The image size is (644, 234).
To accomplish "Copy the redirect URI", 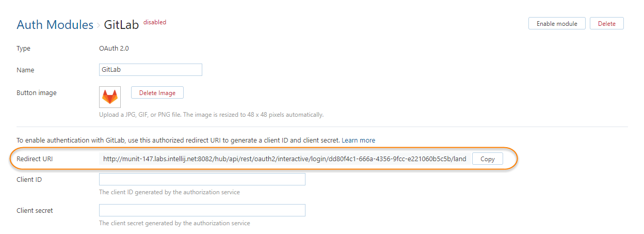I will pos(487,159).
